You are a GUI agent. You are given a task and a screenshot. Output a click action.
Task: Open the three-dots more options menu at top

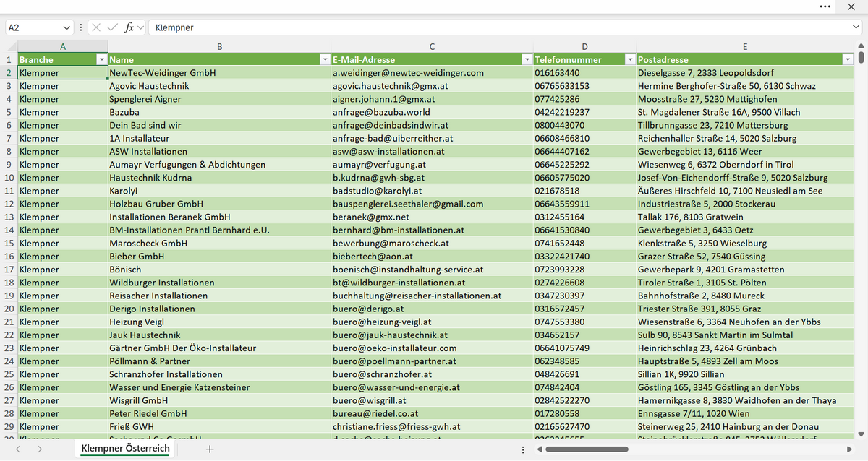825,7
